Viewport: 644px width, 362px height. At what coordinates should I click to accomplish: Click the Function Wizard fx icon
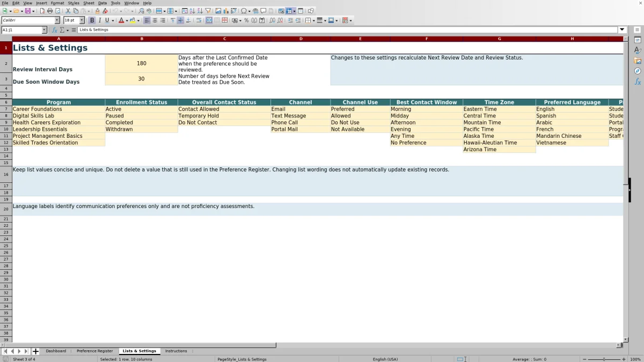[x=55, y=30]
